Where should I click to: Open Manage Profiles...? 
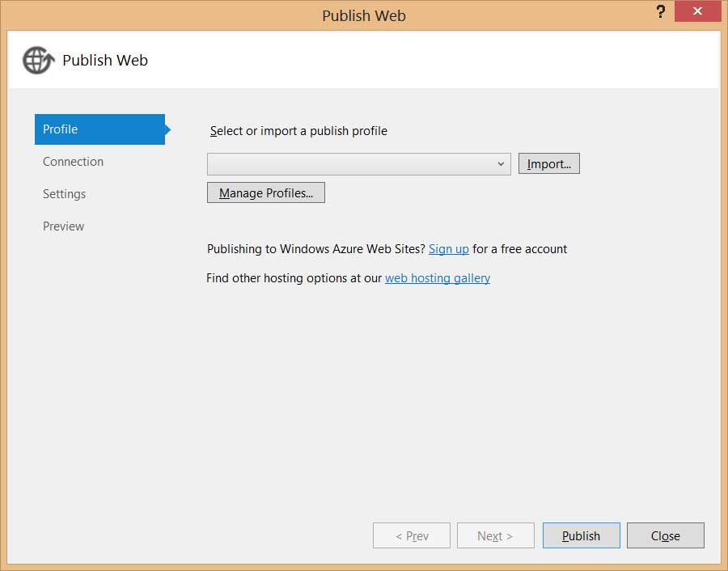(266, 192)
